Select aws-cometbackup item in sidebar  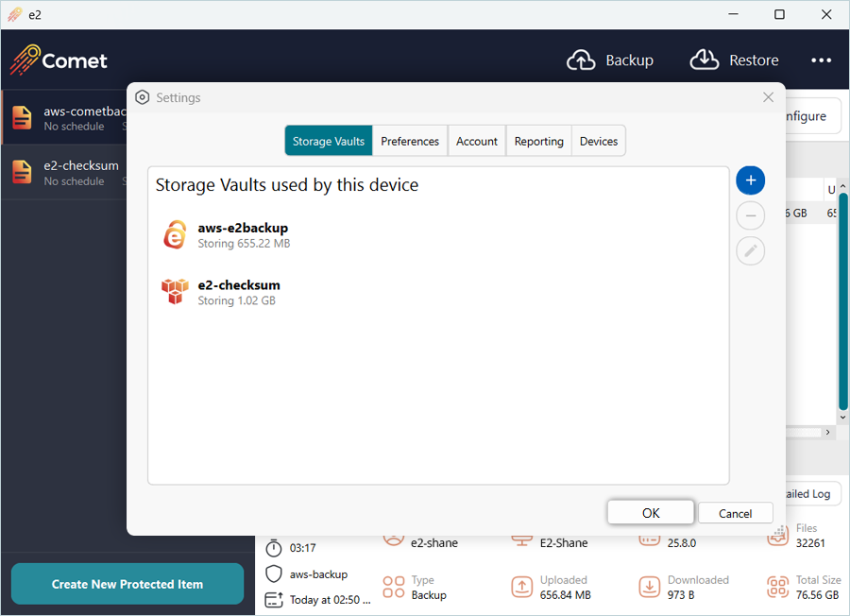pyautogui.click(x=64, y=118)
